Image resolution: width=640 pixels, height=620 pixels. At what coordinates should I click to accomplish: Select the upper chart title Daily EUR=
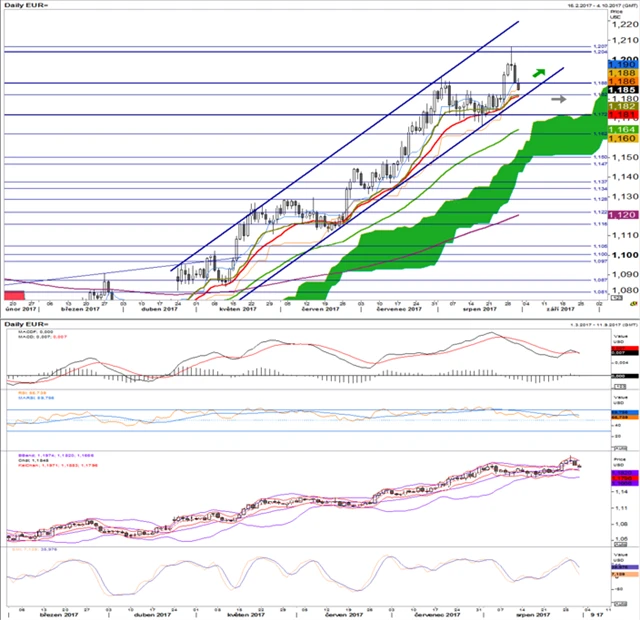pos(26,6)
